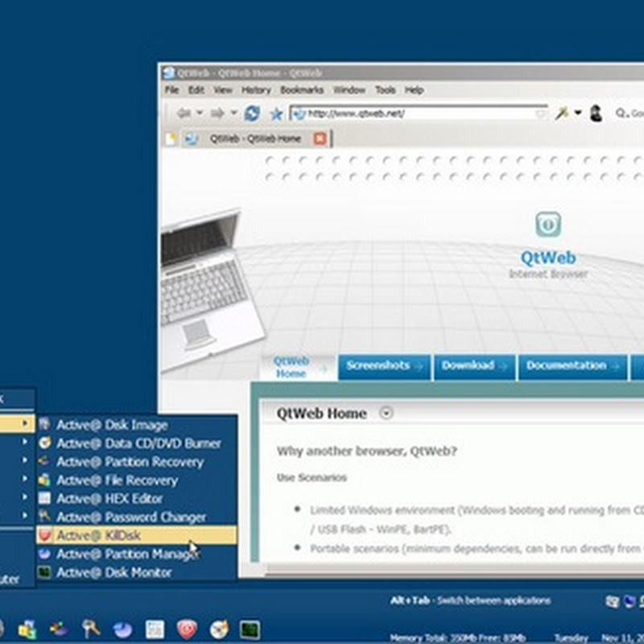Image resolution: width=644 pixels, height=644 pixels.
Task: Select Active@ Disk Image menu entry
Action: tap(137, 425)
